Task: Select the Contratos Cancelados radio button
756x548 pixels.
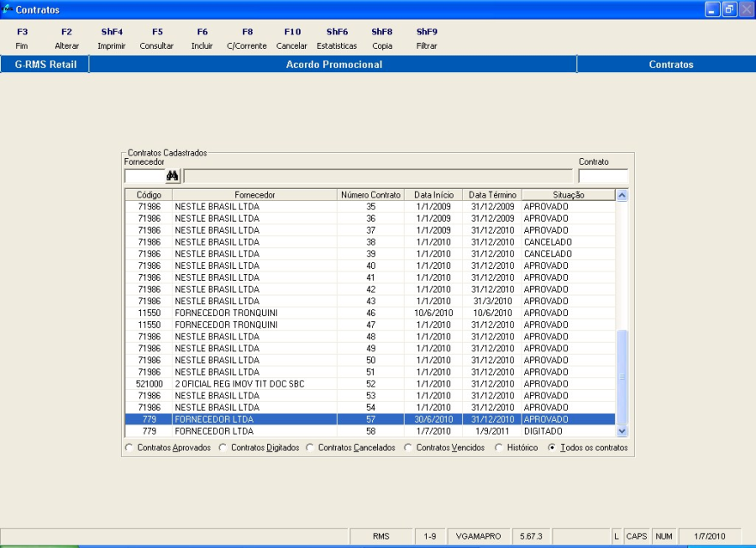Action: click(x=310, y=448)
